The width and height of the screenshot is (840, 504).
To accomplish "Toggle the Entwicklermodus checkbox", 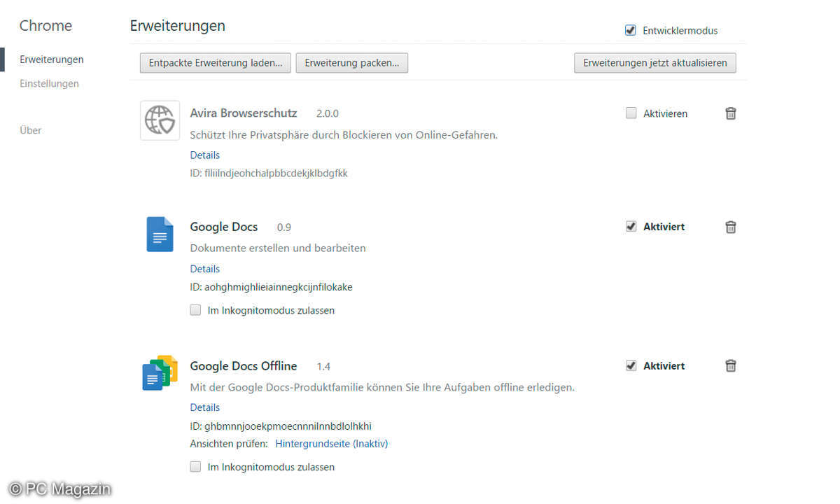I will (x=631, y=30).
